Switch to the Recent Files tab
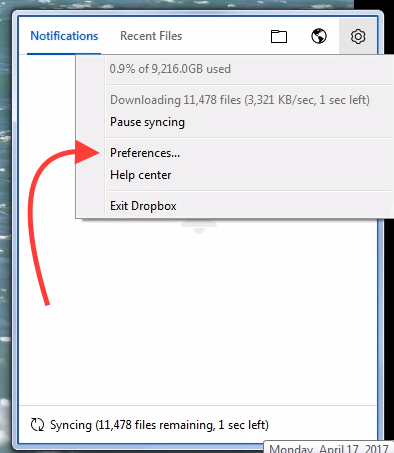Viewport: 394px width, 453px height. [x=151, y=36]
